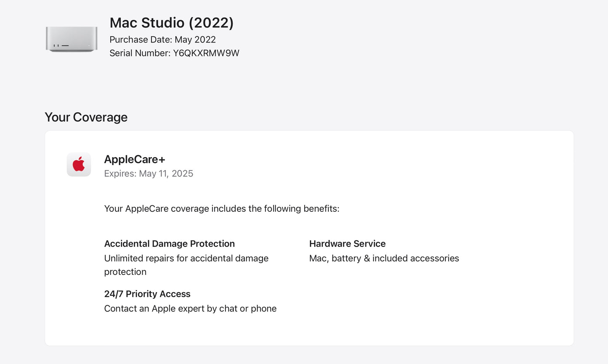Select the Mac Studio (2022) title
Viewport: 608px width, 364px height.
(x=171, y=23)
